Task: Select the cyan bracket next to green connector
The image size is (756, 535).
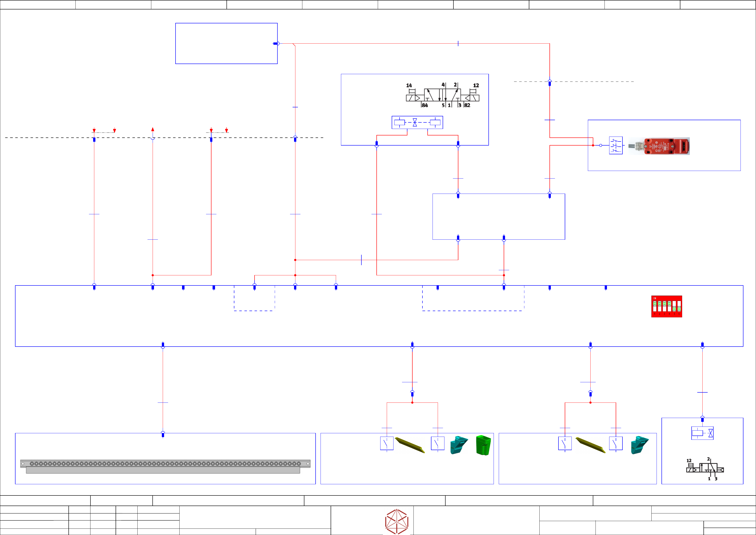Action: pos(459,445)
